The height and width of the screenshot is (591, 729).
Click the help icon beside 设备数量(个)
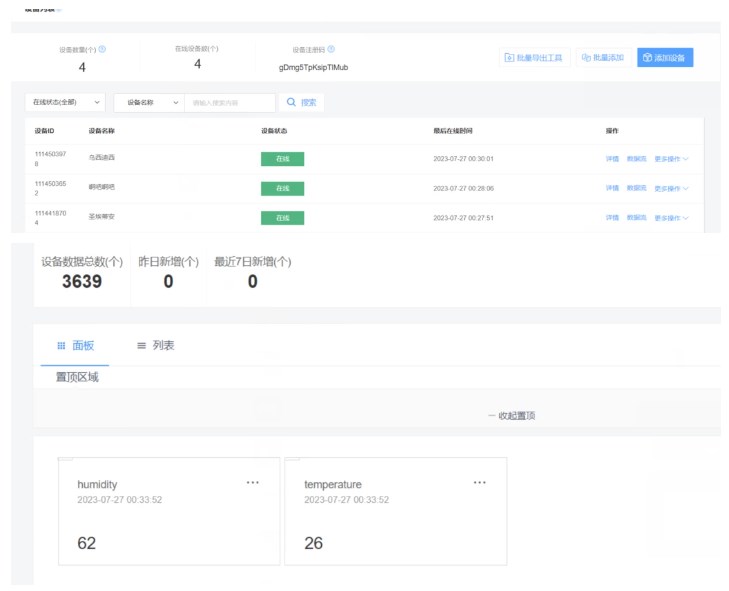pyautogui.click(x=102, y=49)
